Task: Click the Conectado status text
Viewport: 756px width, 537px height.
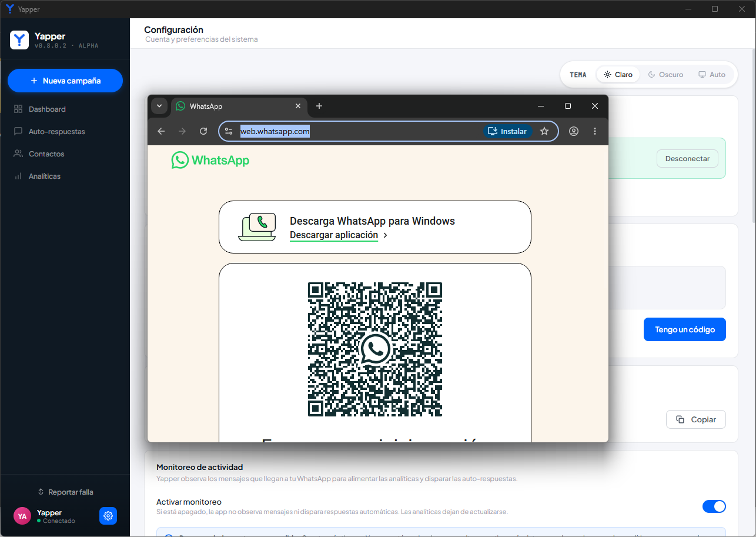Action: click(x=59, y=521)
